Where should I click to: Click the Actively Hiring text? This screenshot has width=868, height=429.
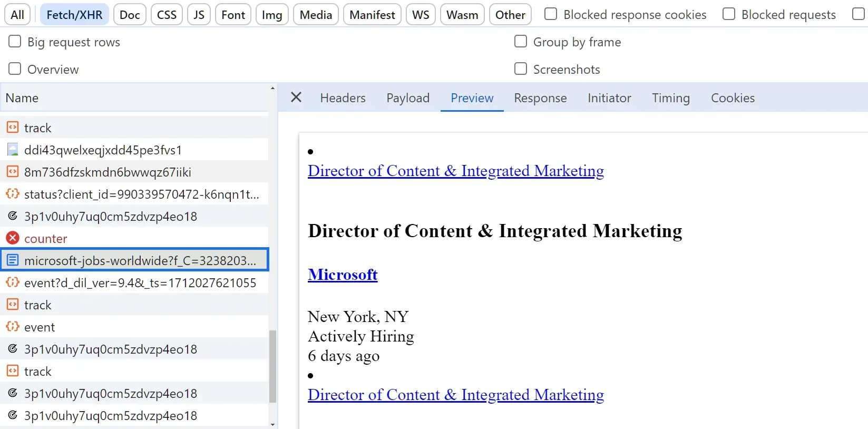[361, 336]
